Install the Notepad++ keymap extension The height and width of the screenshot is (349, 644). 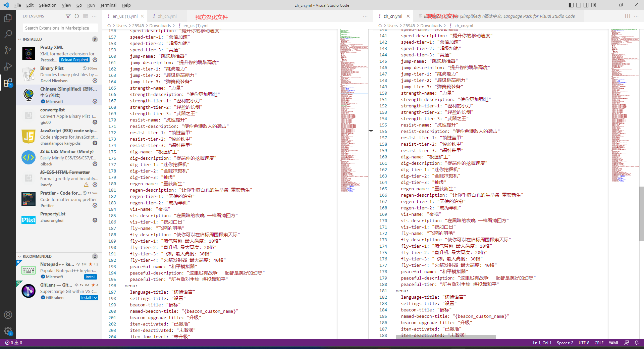90,277
